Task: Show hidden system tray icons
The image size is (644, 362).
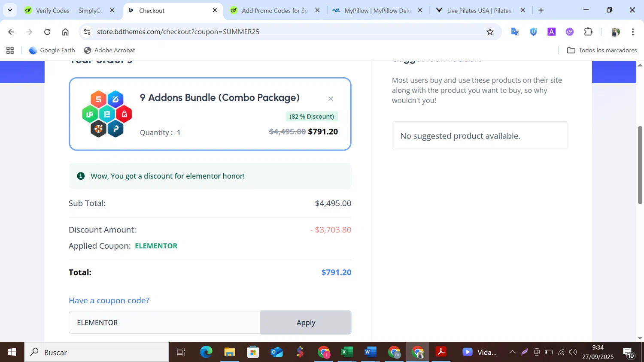Action: 512,352
